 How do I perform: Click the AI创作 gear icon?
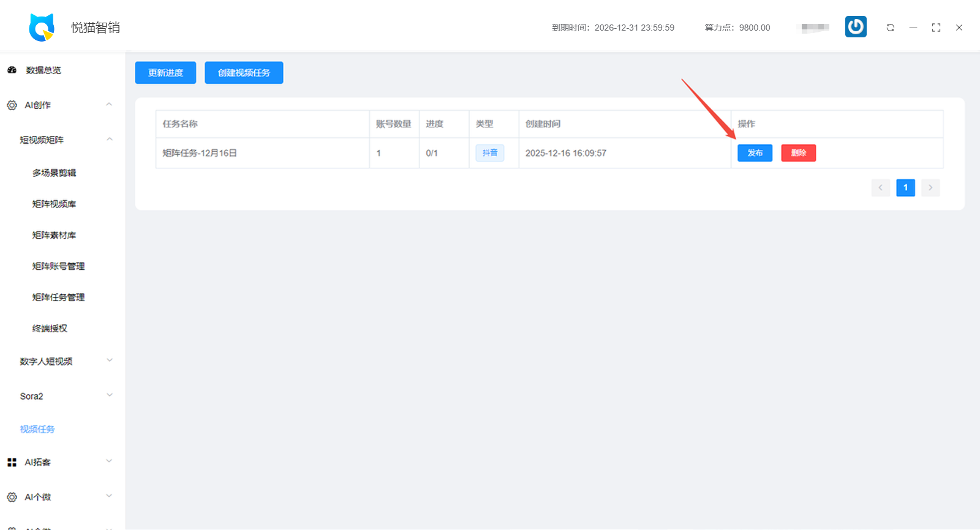pyautogui.click(x=12, y=105)
